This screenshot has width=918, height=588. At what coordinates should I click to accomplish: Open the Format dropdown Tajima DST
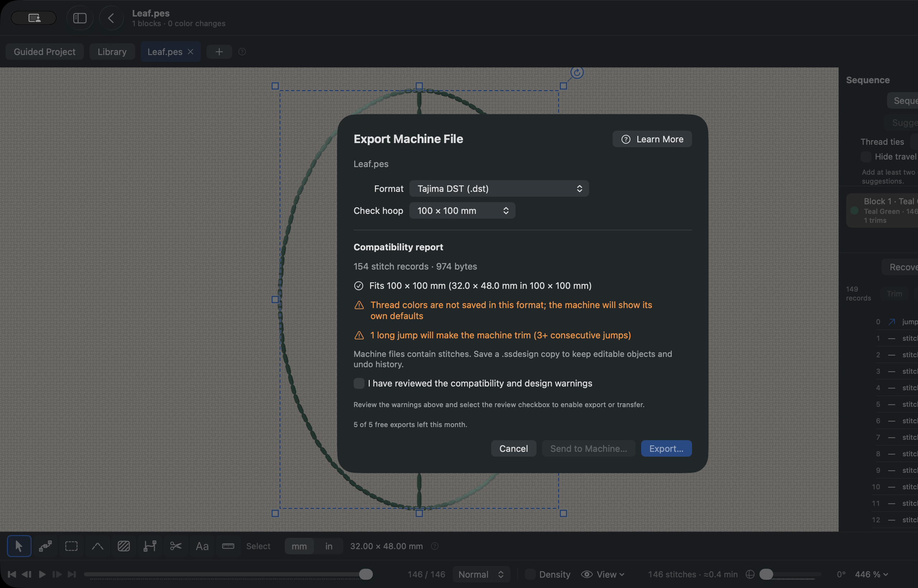pyautogui.click(x=499, y=189)
